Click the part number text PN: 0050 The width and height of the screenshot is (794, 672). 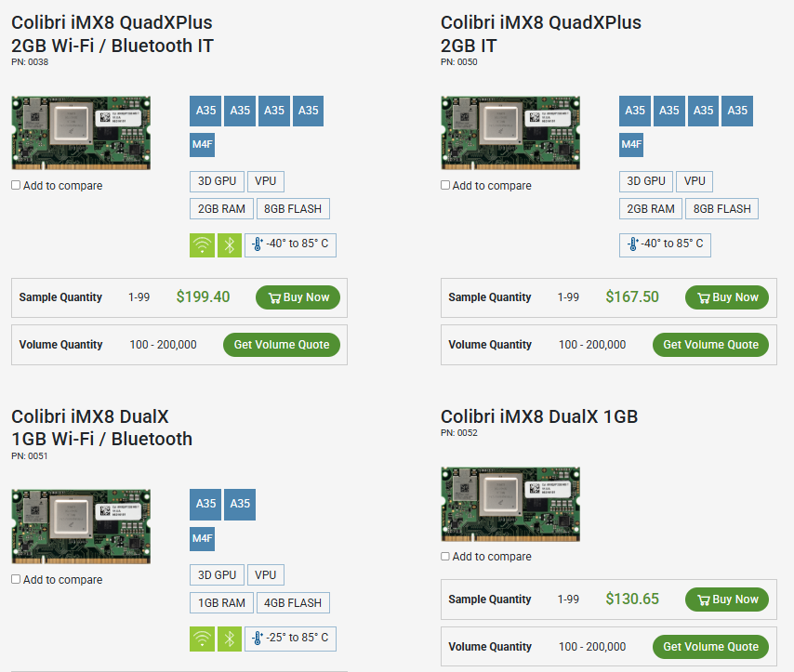[458, 62]
